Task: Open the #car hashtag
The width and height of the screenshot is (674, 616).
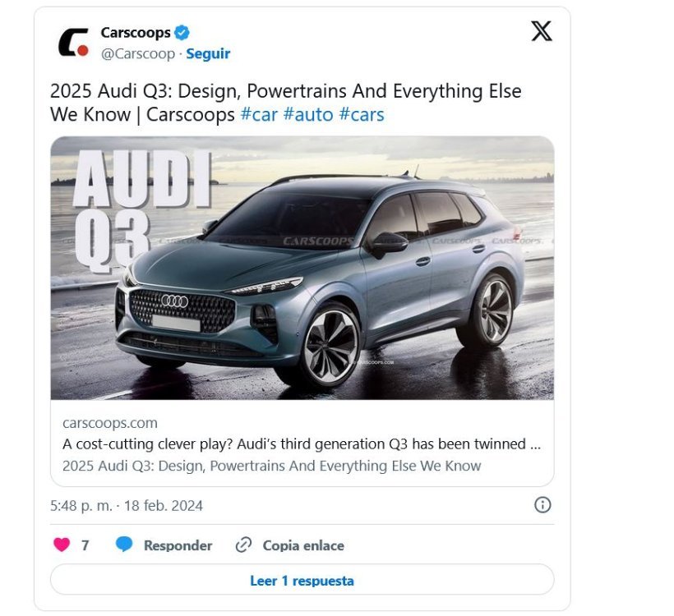Action: (259, 115)
